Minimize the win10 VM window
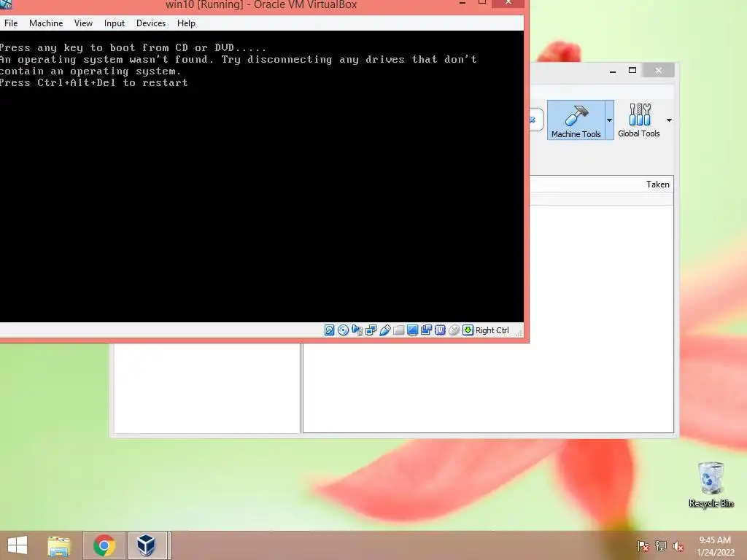The height and width of the screenshot is (560, 747). pyautogui.click(x=462, y=3)
